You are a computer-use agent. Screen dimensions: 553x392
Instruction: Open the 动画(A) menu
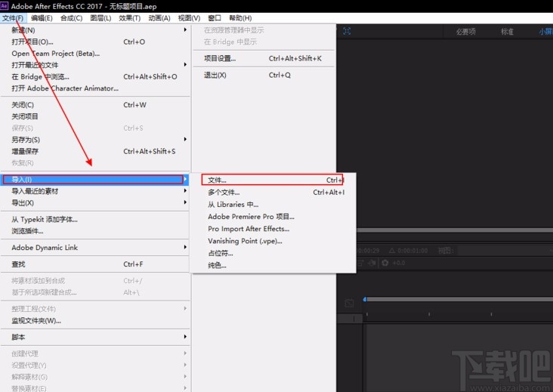159,18
